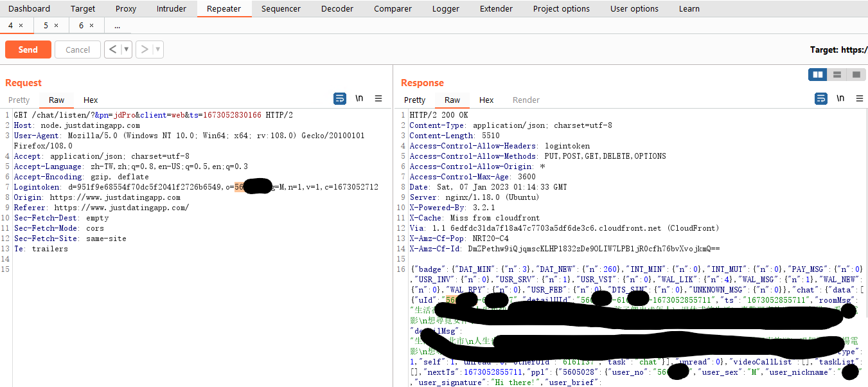This screenshot has width=868, height=387.
Task: Click Server: nginx/1.18.0 response header
Action: [x=474, y=197]
